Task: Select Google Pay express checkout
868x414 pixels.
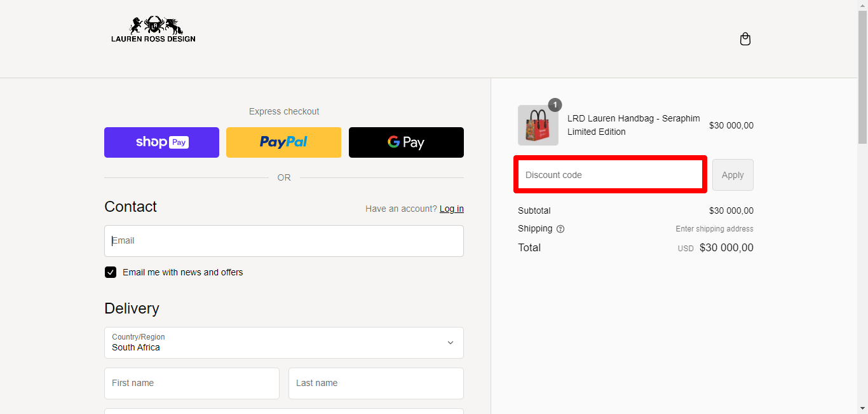Action: (x=406, y=142)
